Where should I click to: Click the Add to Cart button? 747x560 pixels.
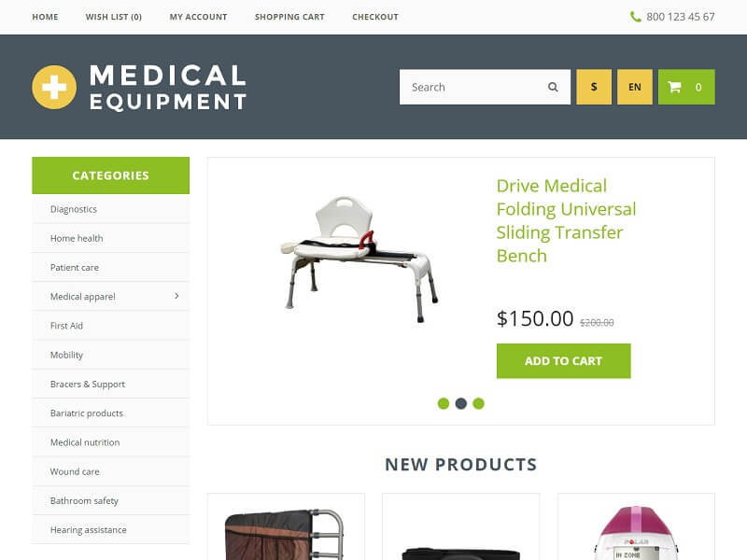[x=564, y=361]
